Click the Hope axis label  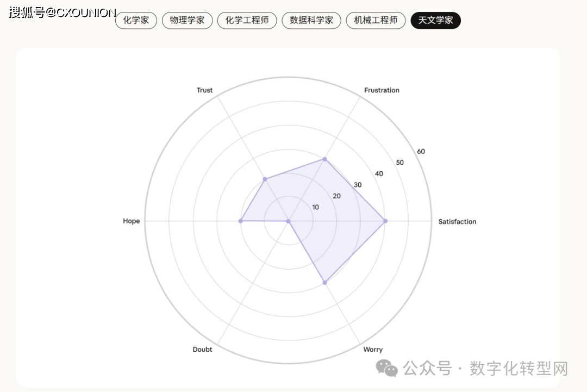[x=131, y=221]
